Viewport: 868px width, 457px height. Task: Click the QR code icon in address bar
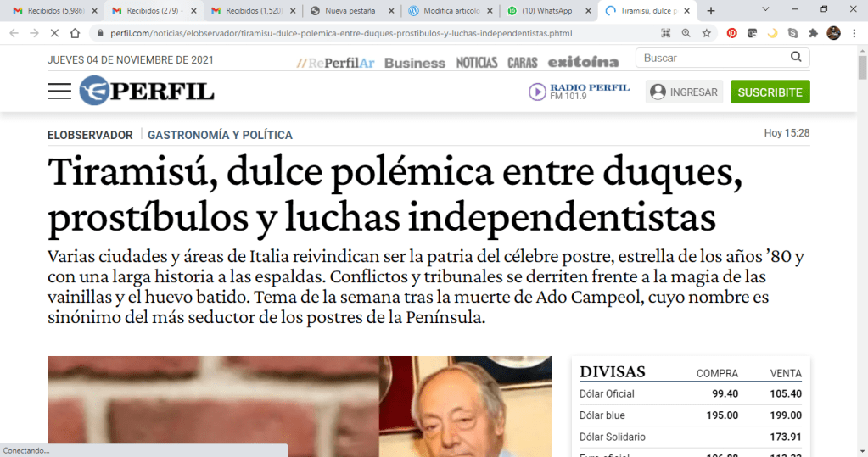click(665, 33)
